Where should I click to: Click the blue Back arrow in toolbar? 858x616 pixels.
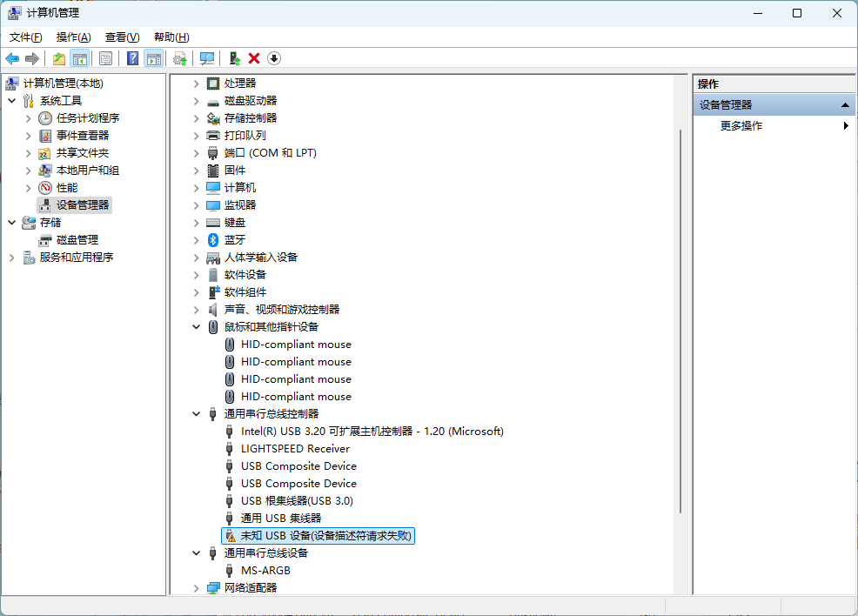12,58
